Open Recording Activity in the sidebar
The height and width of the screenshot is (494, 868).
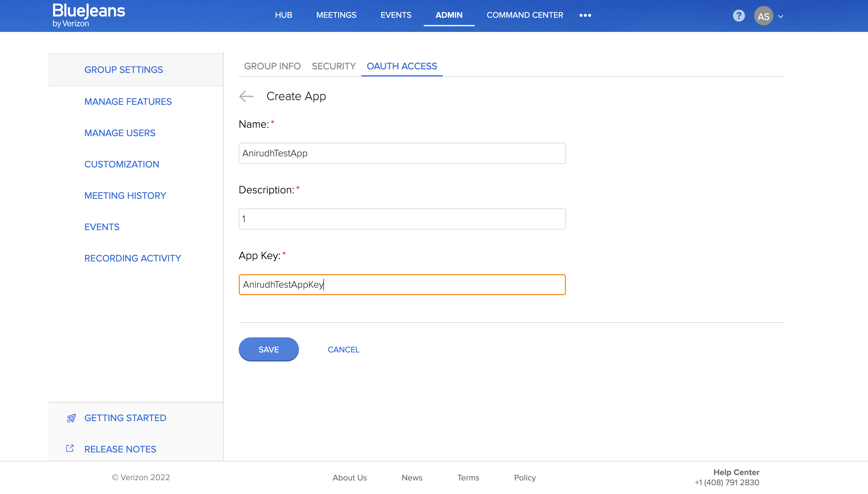(x=133, y=258)
